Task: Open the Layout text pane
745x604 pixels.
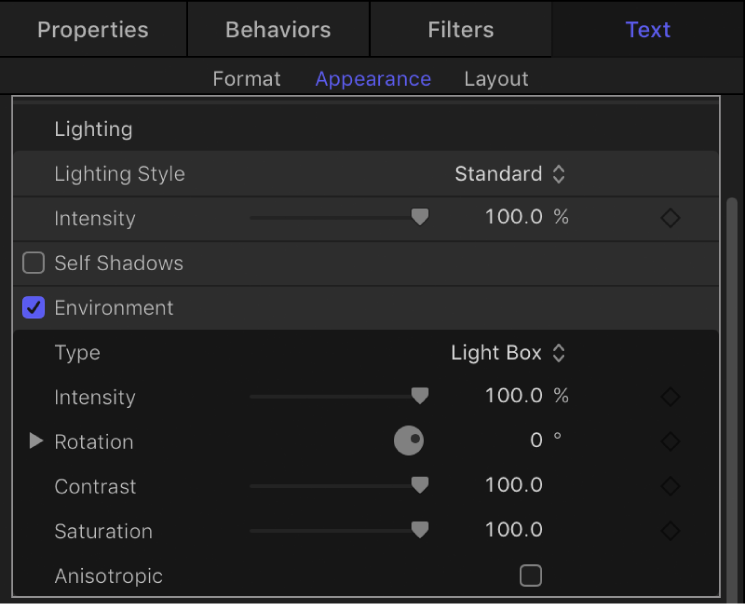Action: click(496, 79)
